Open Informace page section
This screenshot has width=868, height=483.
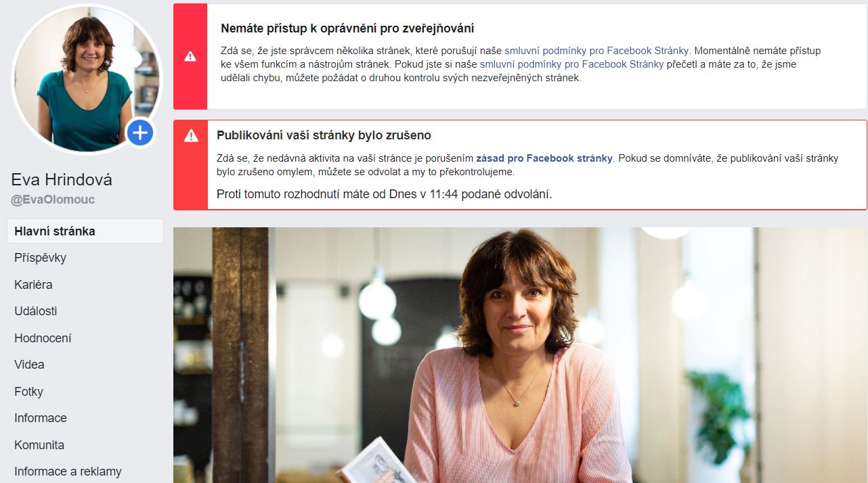click(41, 418)
